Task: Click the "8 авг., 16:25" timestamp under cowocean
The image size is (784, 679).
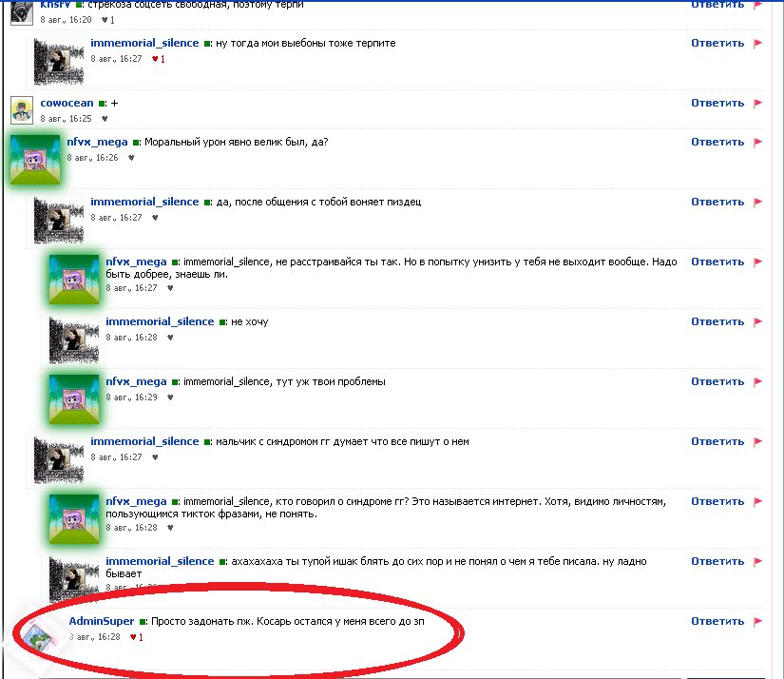Action: pyautogui.click(x=66, y=119)
